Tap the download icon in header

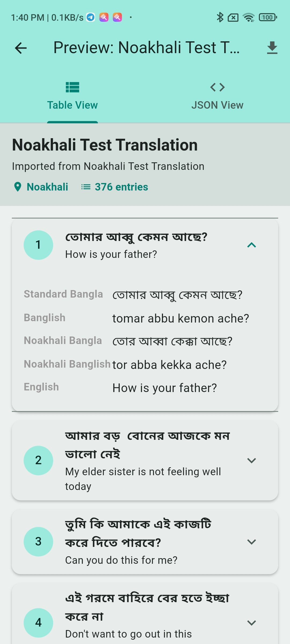click(x=272, y=48)
